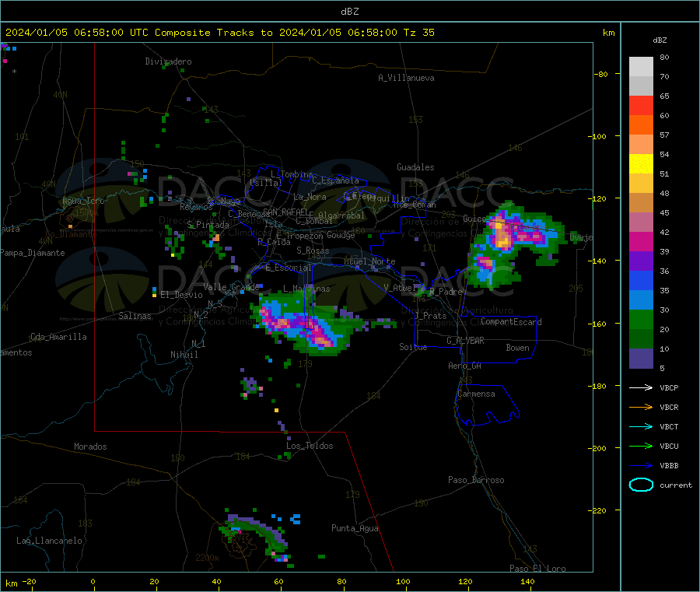Screen dimensions: 700x592
Task: Click the green VBCU arrow legend icon
Action: [641, 446]
